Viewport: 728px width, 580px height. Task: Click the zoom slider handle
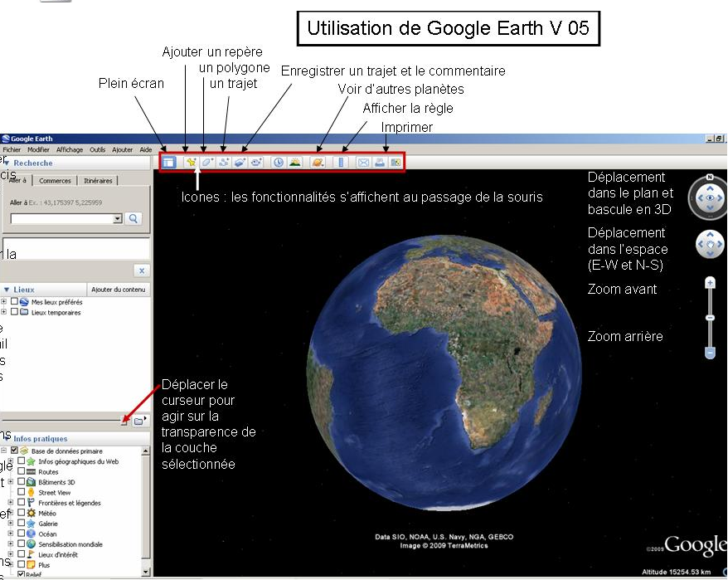pyautogui.click(x=710, y=318)
